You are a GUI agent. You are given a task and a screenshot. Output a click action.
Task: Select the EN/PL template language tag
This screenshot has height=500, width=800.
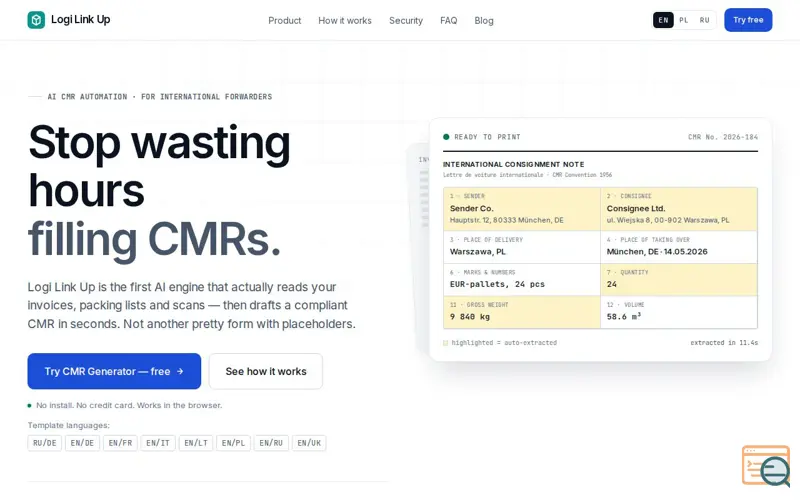(x=233, y=443)
